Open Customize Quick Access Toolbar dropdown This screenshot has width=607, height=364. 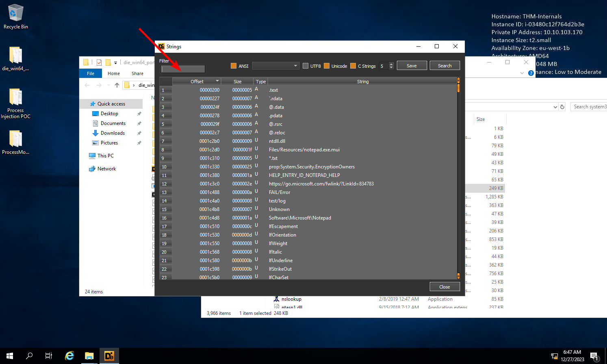(x=115, y=62)
